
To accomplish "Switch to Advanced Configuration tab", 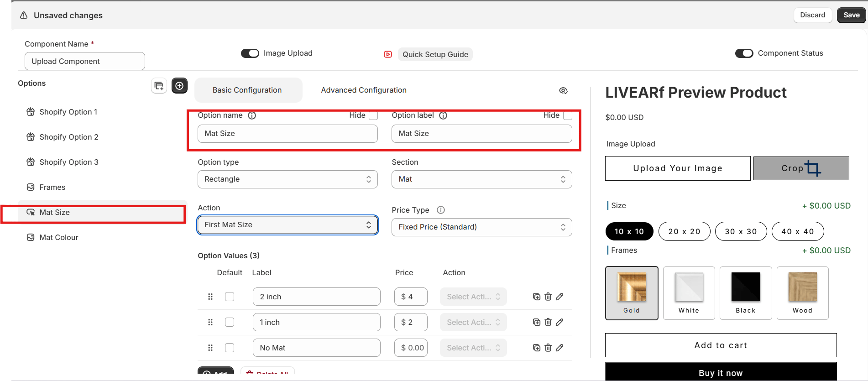I will click(364, 90).
